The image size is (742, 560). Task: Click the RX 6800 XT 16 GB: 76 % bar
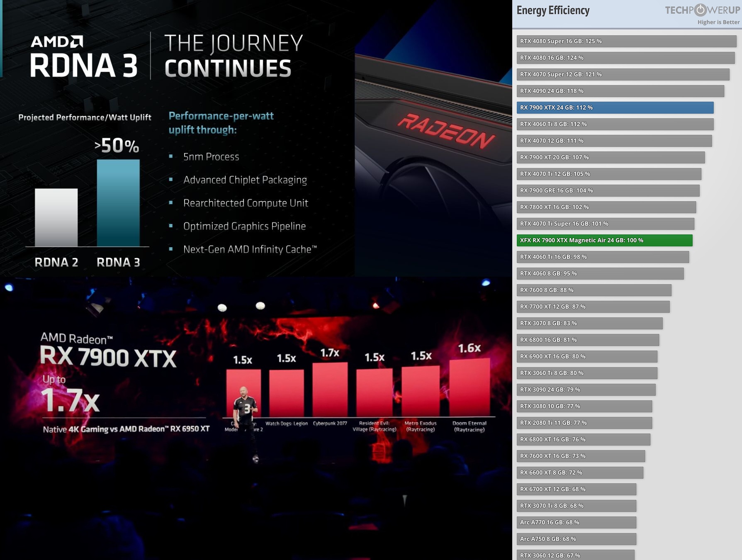click(x=584, y=439)
